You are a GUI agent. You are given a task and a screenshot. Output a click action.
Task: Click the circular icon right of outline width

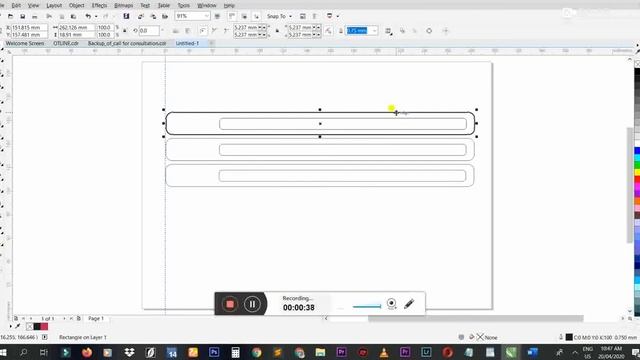429,31
